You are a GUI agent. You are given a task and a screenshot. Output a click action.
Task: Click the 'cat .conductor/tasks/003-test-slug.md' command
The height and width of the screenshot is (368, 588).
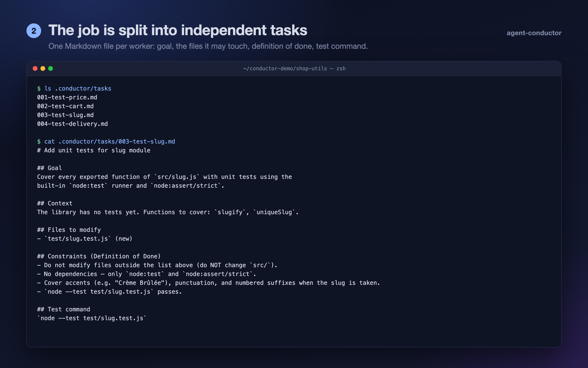(x=106, y=142)
